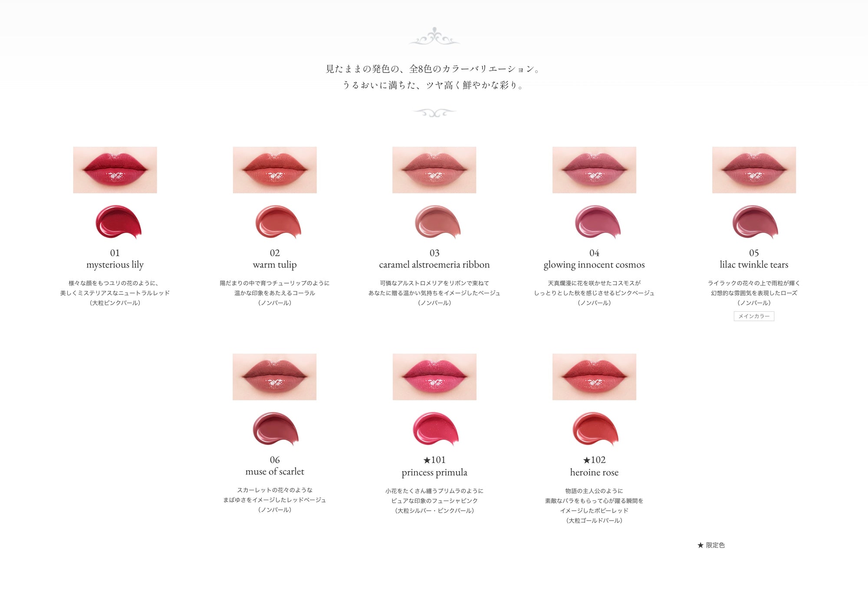Click the メインカラー label under lilac twinkle tears

tap(754, 316)
